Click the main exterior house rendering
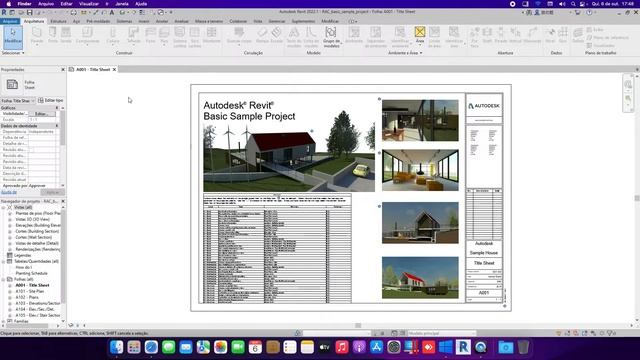Image resolution: width=640 pixels, height=360 pixels. click(x=289, y=157)
